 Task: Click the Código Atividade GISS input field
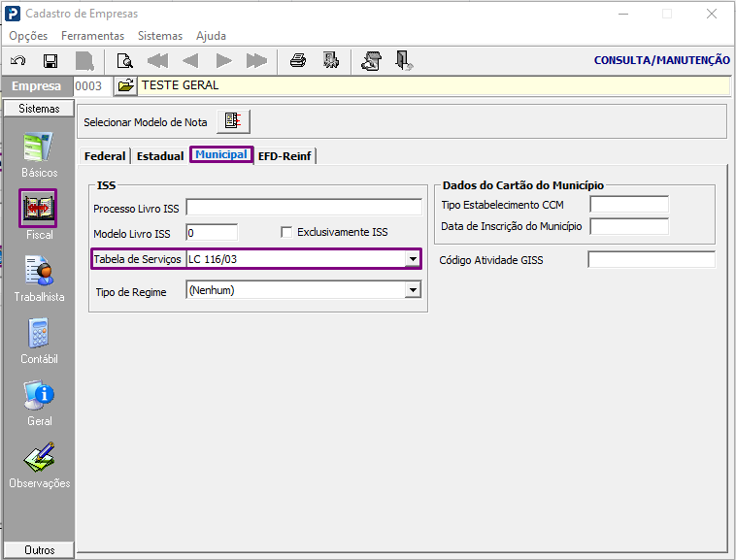click(652, 259)
